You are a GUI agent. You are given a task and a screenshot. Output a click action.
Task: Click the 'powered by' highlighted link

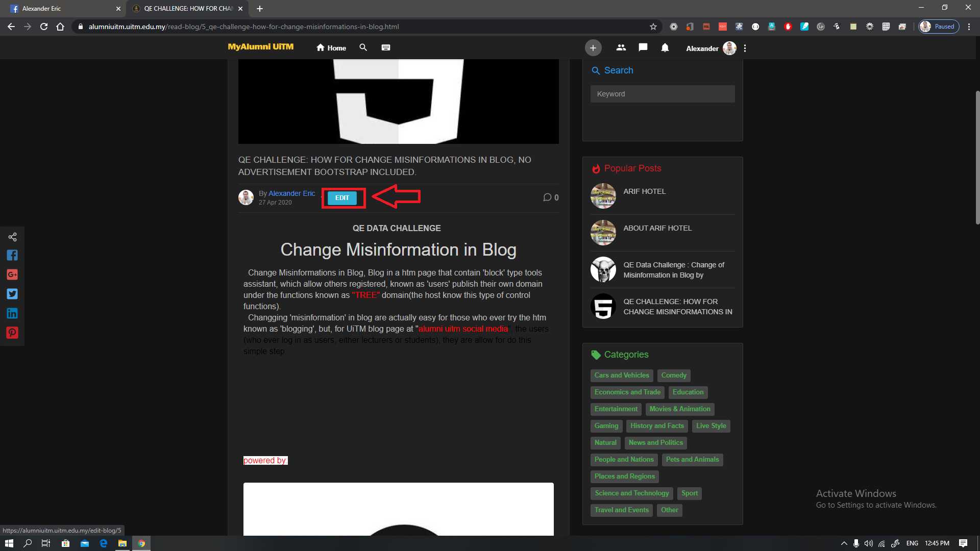click(x=265, y=461)
